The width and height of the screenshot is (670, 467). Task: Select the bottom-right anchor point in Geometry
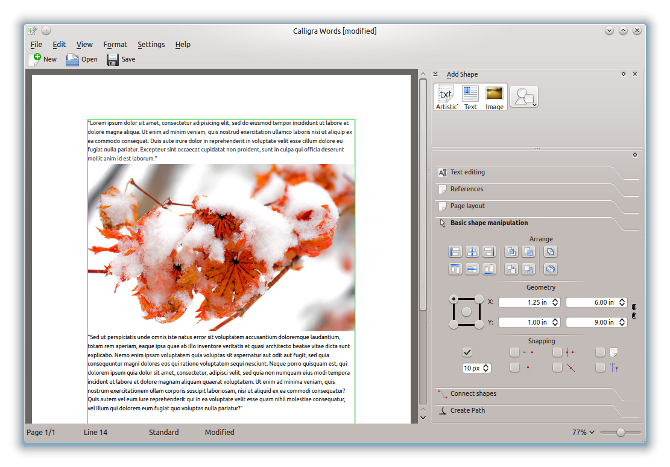click(479, 325)
